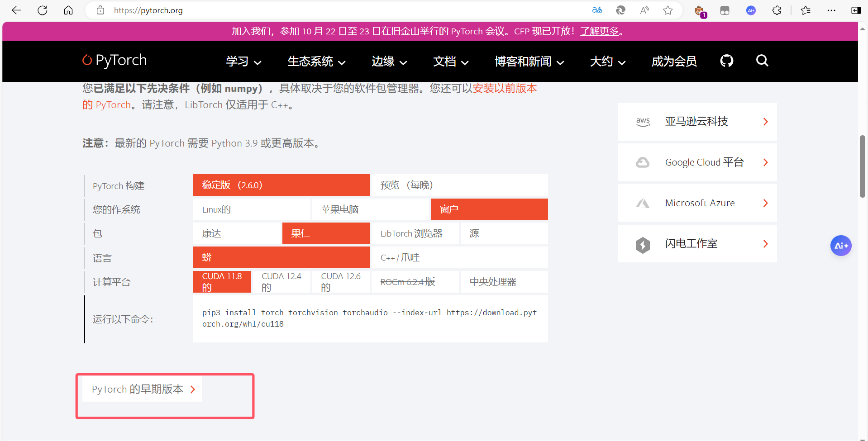Select the LibTorch 浏览器 package option

tap(415, 233)
